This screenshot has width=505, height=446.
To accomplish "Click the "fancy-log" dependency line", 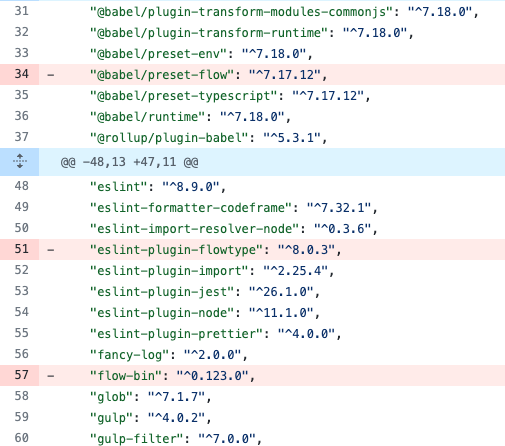I will 169,355.
